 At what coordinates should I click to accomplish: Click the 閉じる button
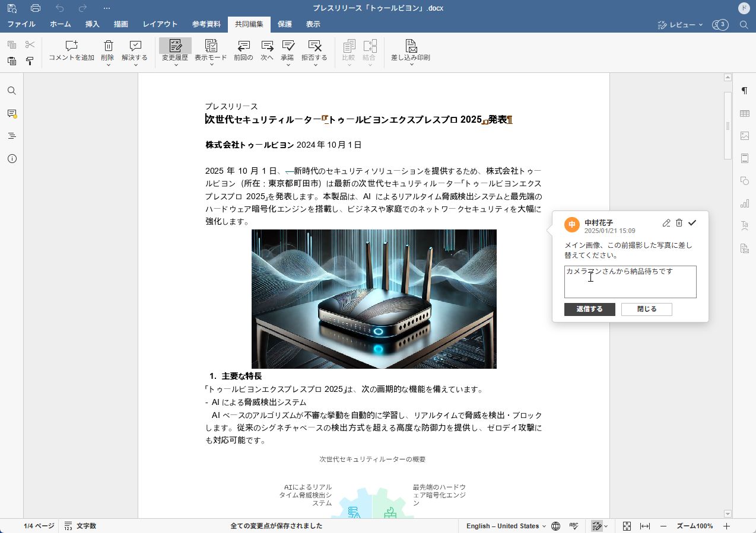click(647, 309)
